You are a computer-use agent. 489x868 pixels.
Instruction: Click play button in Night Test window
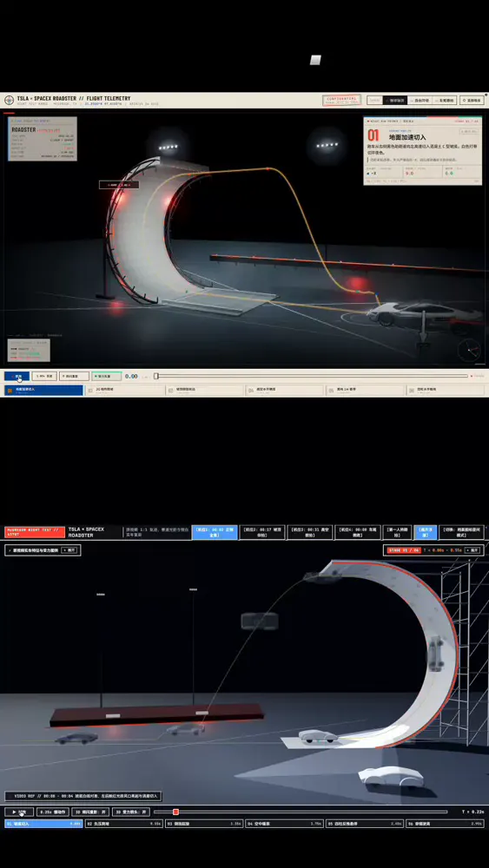coord(19,812)
